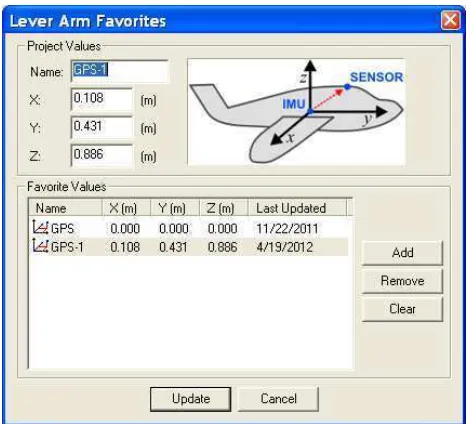
Task: Click the 0.108 X cell in GPS-1 row
Action: click(x=125, y=247)
